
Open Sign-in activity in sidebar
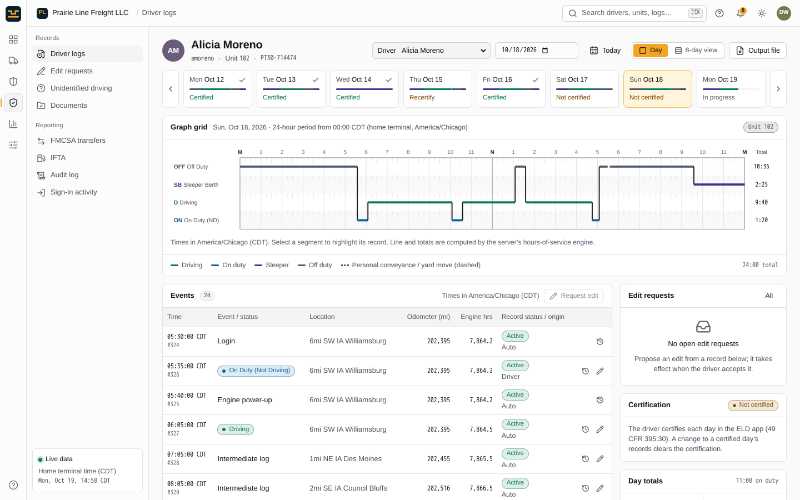(88, 192)
